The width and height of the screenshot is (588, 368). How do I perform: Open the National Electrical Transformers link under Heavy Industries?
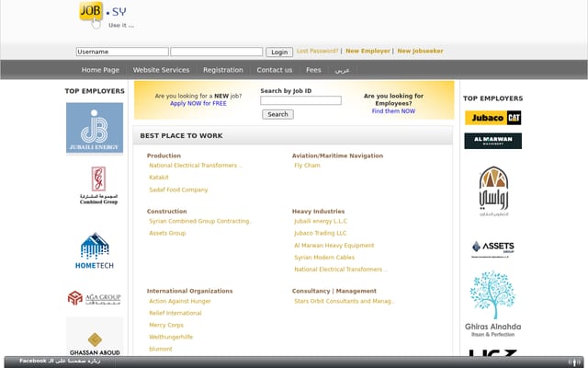click(x=341, y=270)
